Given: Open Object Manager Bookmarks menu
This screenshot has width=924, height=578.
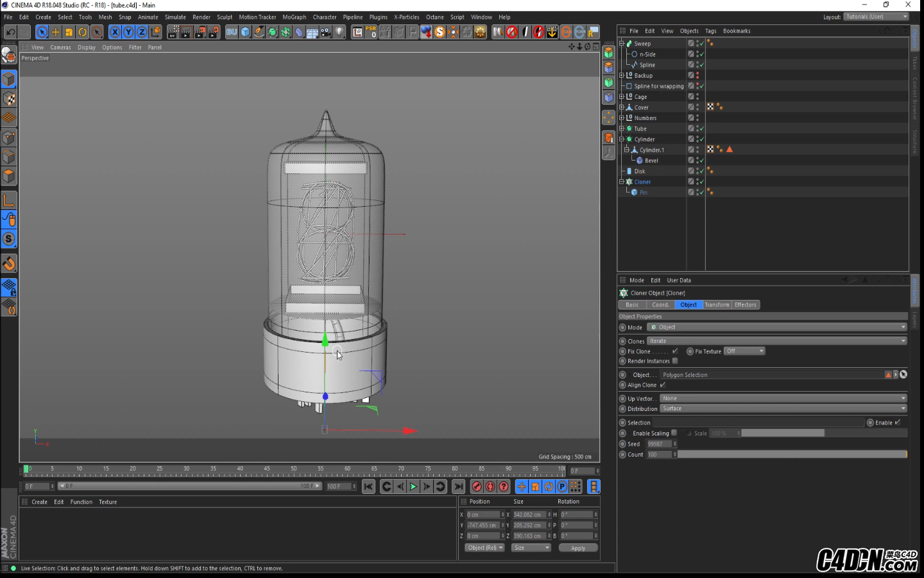Looking at the screenshot, I should tap(737, 31).
